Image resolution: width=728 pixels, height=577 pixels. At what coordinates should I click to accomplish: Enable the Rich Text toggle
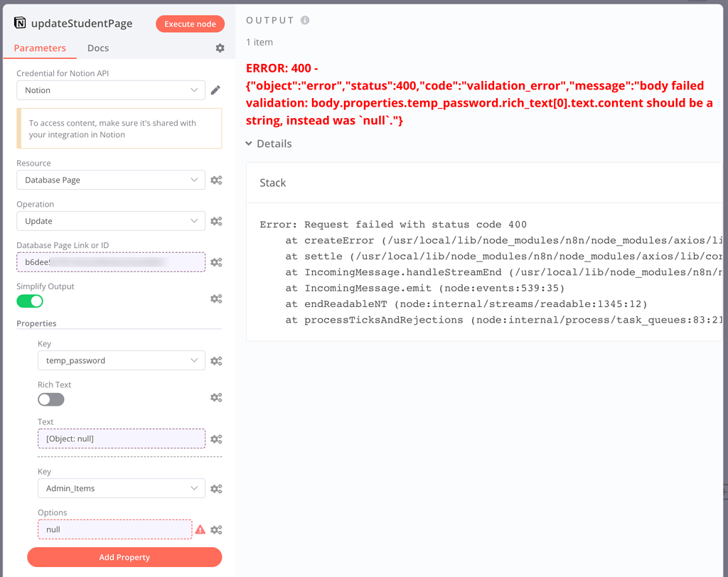tap(50, 399)
